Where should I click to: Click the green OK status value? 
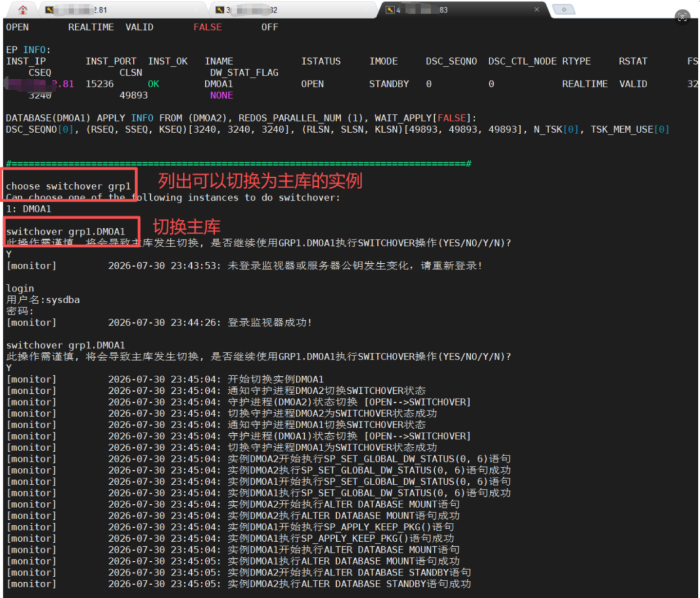click(x=153, y=84)
